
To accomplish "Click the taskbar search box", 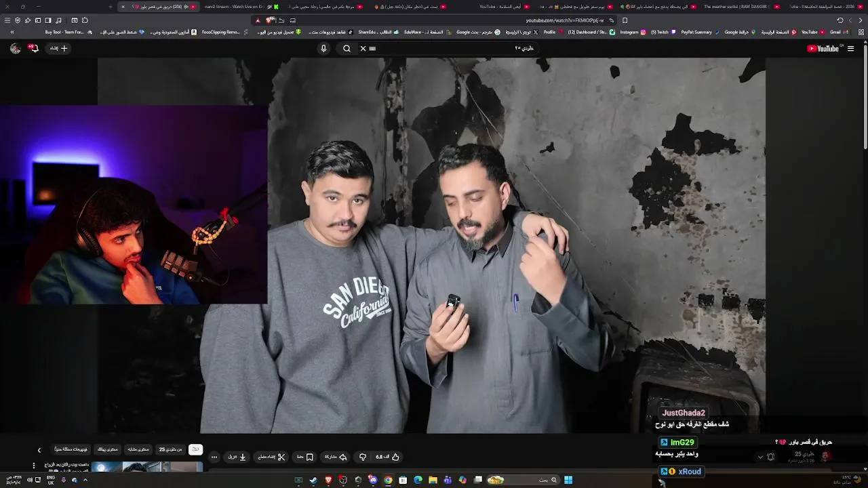I will pos(523,480).
